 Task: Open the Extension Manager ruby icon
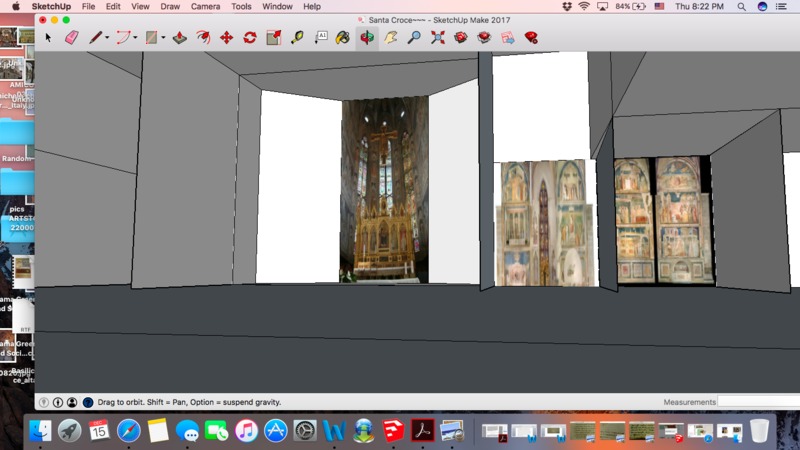531,37
